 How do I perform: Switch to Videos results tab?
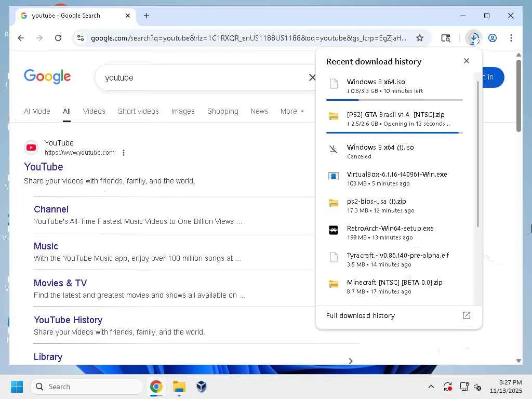[x=94, y=111]
